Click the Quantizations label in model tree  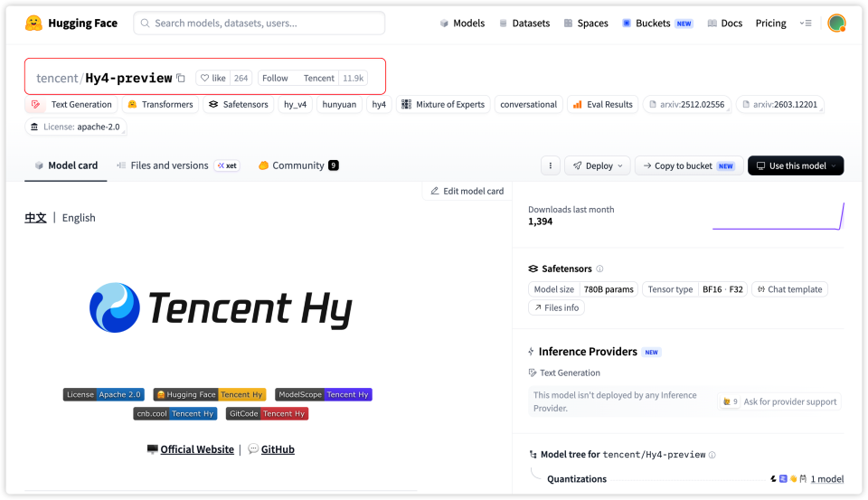point(577,479)
